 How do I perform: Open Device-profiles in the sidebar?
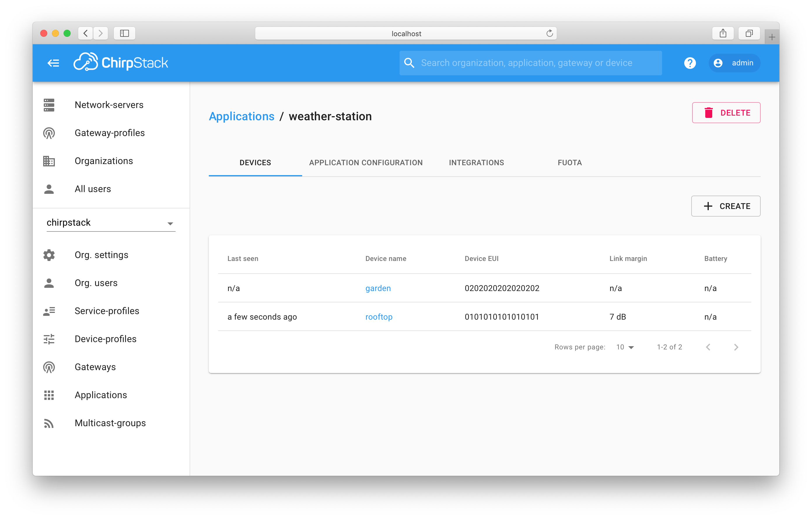click(111, 339)
